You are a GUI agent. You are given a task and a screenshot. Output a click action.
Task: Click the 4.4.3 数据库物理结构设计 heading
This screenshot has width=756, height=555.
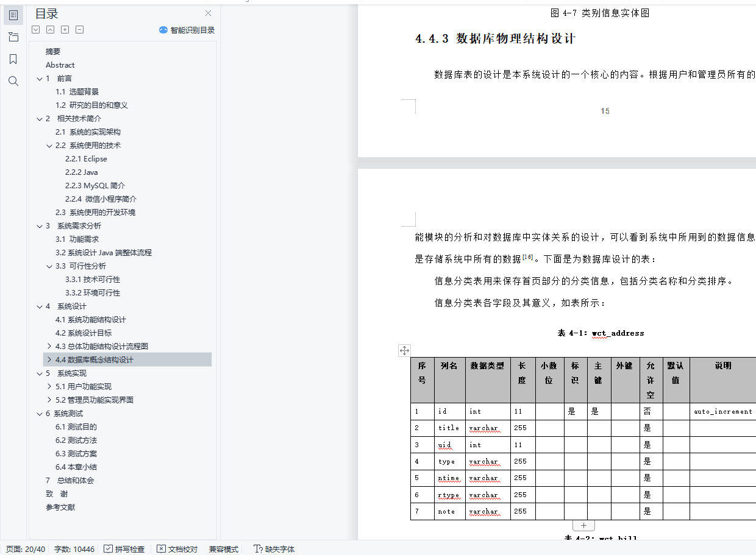[496, 38]
